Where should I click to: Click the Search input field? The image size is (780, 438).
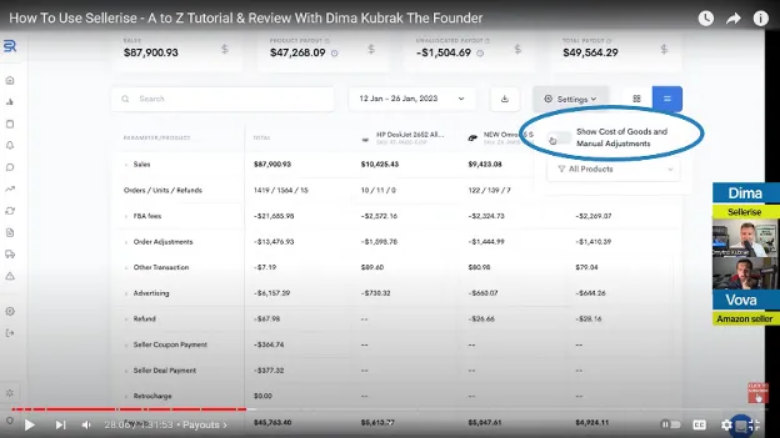pyautogui.click(x=223, y=99)
